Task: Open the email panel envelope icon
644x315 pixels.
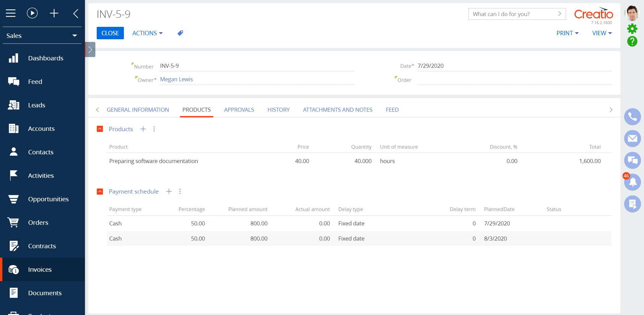Action: (632, 139)
